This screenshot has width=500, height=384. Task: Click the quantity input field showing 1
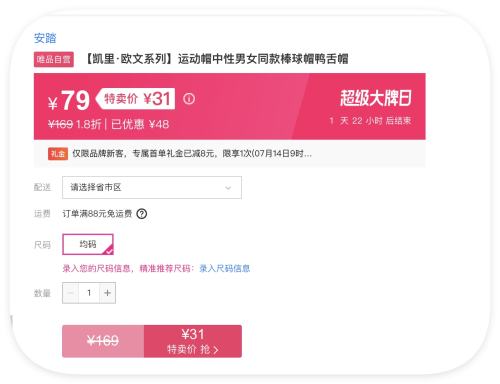(89, 293)
